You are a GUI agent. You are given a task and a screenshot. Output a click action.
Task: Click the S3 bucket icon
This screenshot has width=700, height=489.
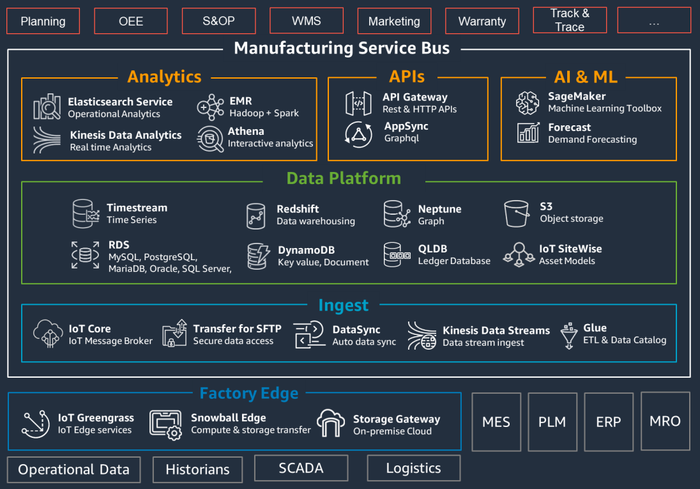517,213
